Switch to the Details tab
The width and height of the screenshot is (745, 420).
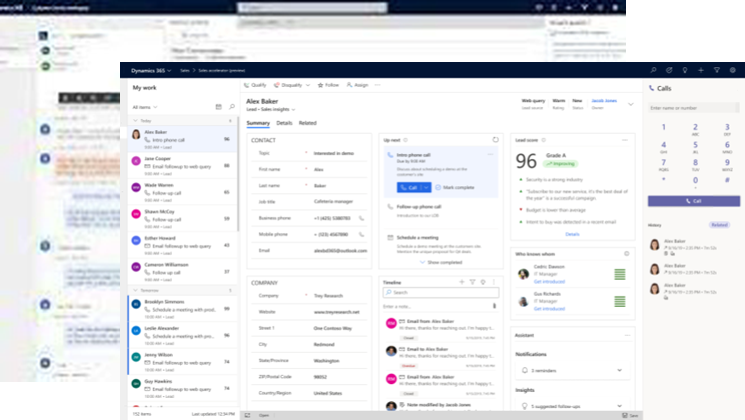[x=284, y=123]
